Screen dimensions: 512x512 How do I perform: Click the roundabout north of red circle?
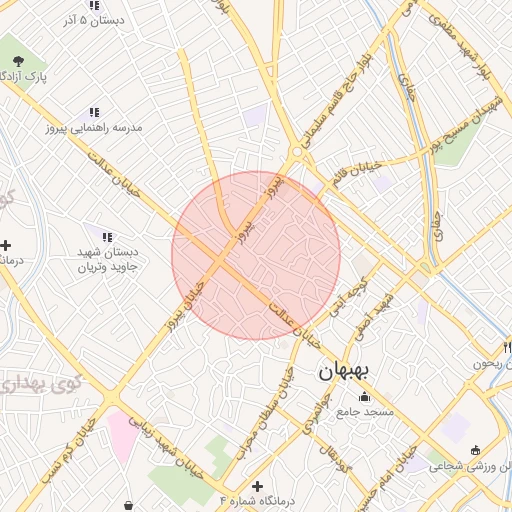(x=297, y=152)
